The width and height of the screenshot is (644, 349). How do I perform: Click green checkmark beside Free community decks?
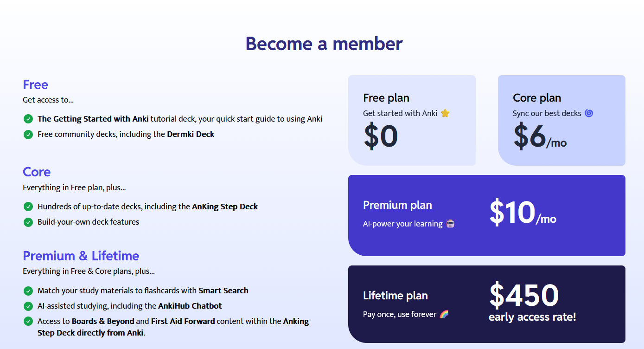28,134
